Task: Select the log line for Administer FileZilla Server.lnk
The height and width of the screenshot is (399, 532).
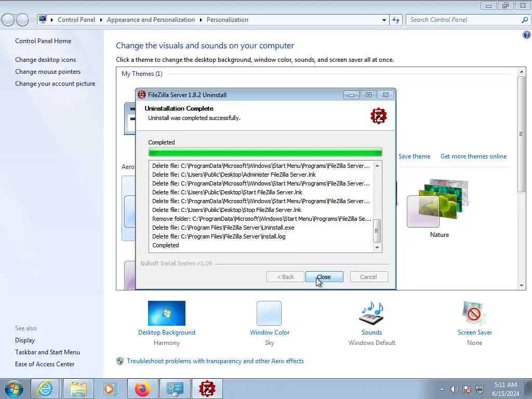Action: [234, 175]
